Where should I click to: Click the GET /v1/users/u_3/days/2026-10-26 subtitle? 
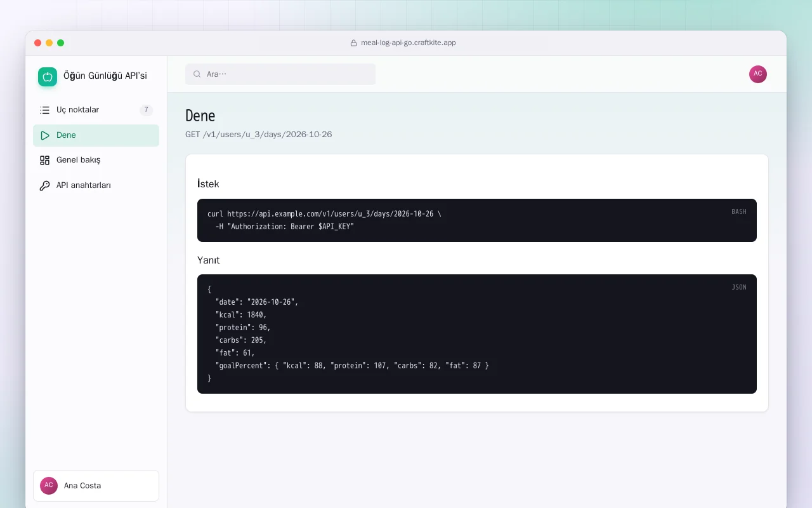pos(259,135)
